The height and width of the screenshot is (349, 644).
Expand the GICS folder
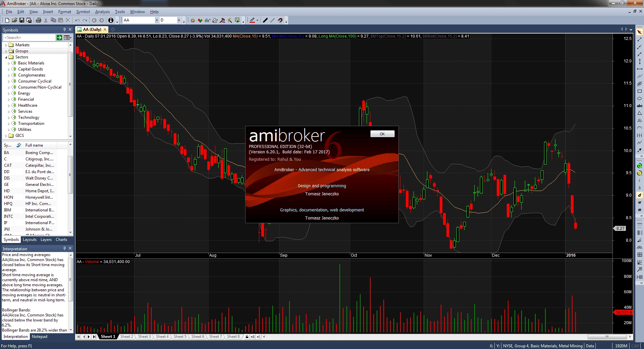click(6, 136)
